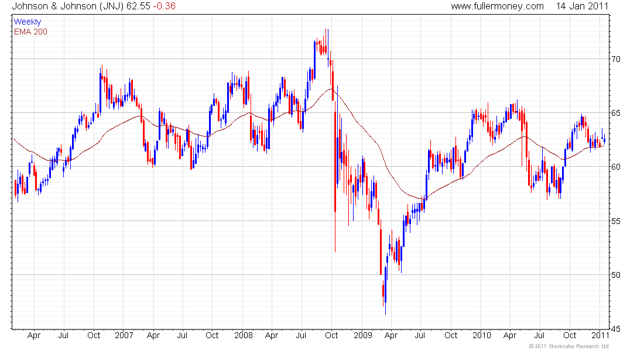The width and height of the screenshot is (644, 351).
Task: Click the 2009 year axis label
Action: point(363,335)
